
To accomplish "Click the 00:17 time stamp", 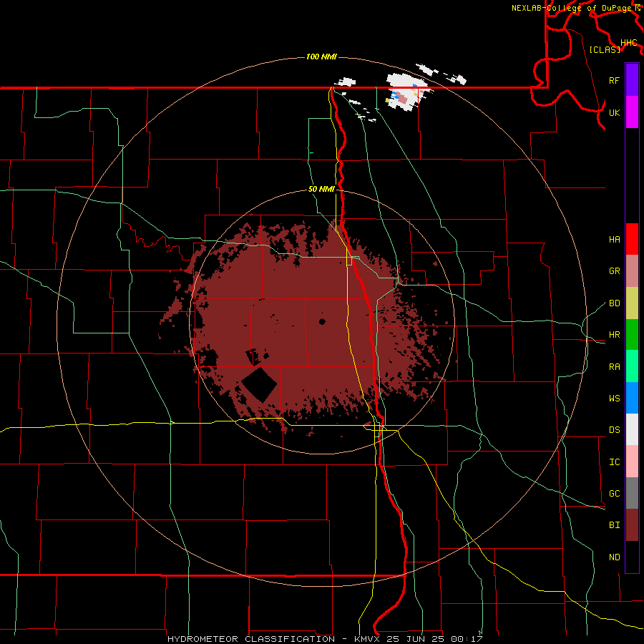I will (x=467, y=639).
